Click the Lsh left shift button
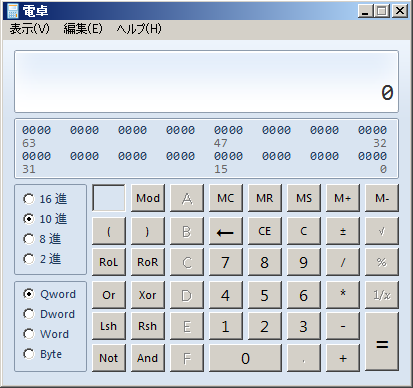413x388 pixels. [x=109, y=326]
